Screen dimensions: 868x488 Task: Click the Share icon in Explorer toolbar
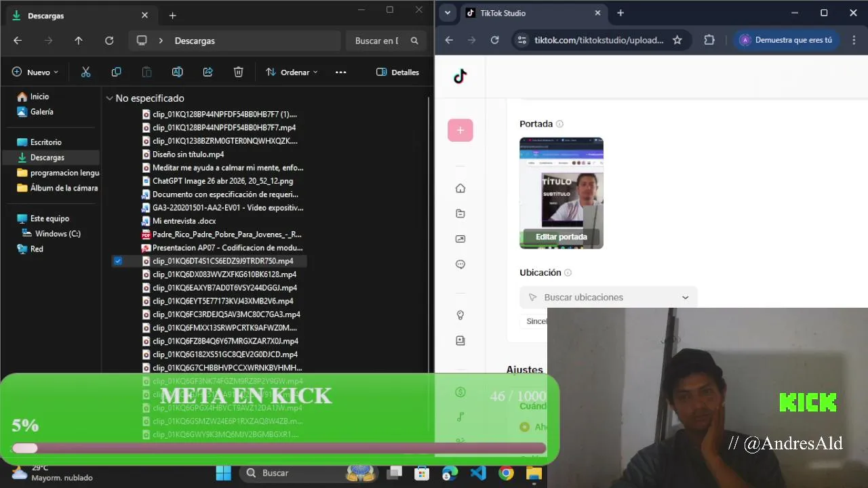[208, 72]
